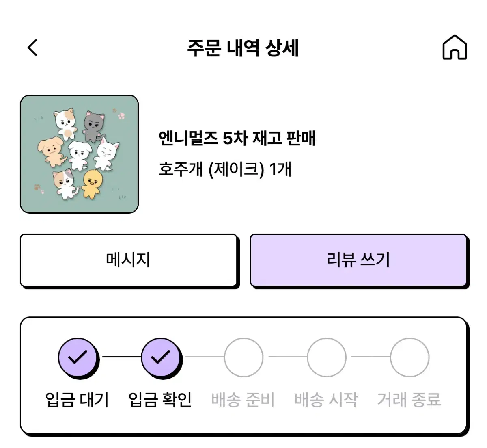487x448 pixels.
Task: Click the 엔니멀즈 5차 재고 판매 title
Action: 237,138
